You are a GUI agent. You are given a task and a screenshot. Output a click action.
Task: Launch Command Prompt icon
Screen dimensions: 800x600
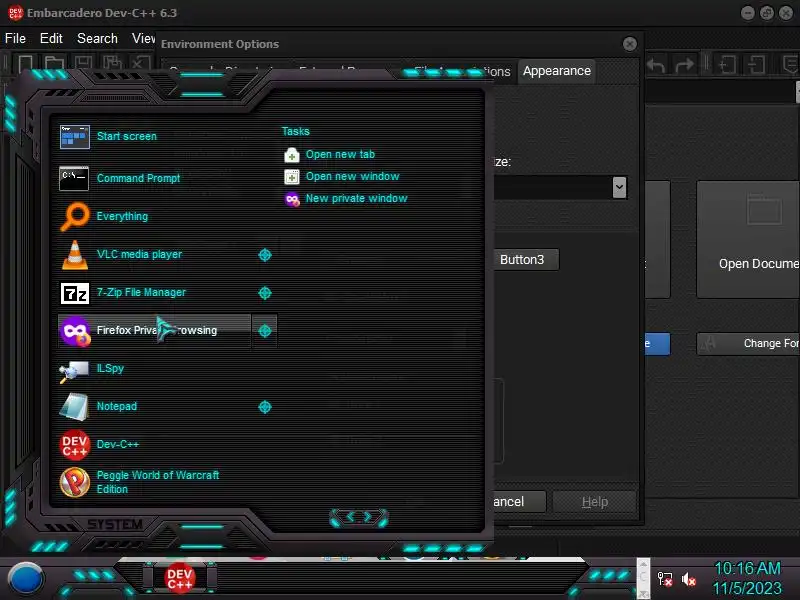point(74,179)
